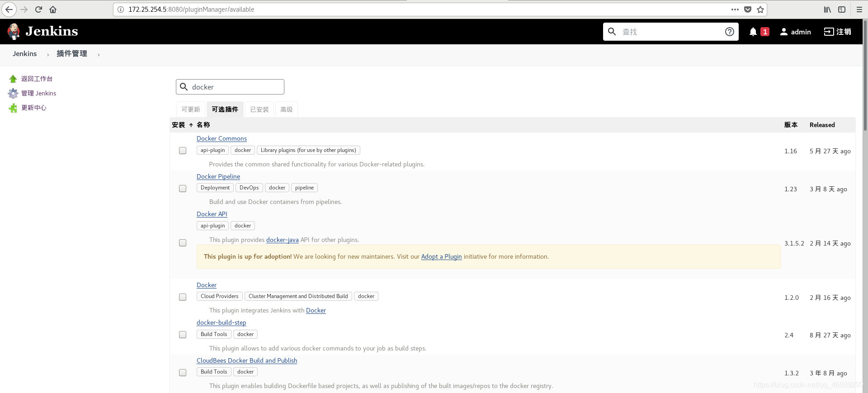Tick the Docker Commons install checkbox
Viewport: 868px width, 393px height.
(183, 151)
